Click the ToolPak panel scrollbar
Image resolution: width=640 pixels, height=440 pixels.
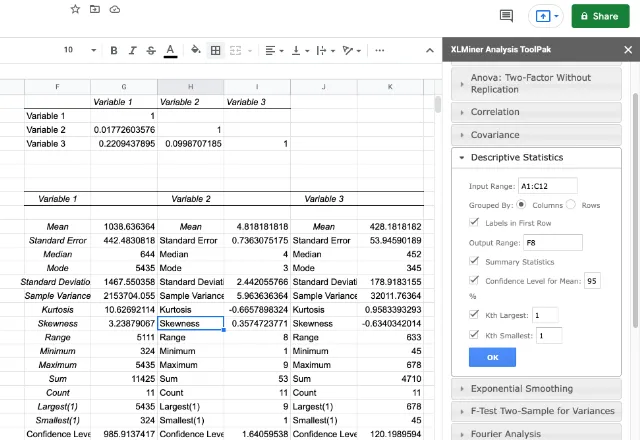coord(636,210)
